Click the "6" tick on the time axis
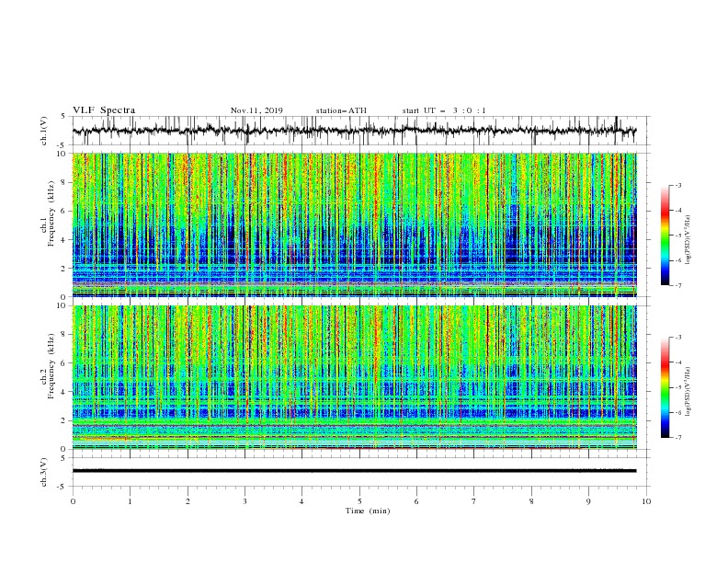 click(x=416, y=501)
